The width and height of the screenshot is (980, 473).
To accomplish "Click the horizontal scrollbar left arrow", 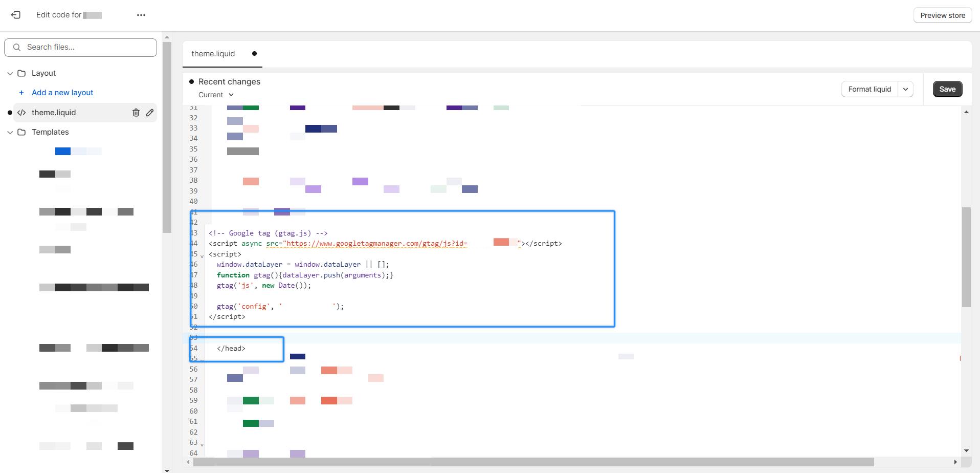I will point(188,462).
